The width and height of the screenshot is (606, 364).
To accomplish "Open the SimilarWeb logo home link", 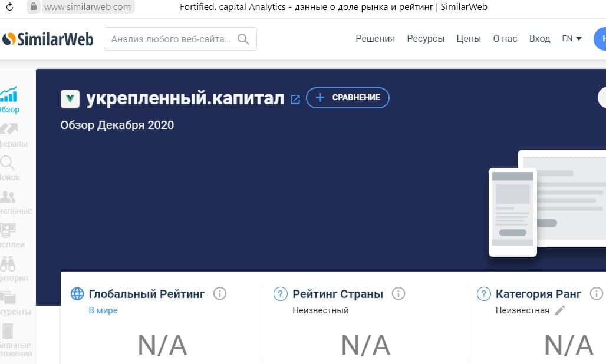I will [48, 39].
